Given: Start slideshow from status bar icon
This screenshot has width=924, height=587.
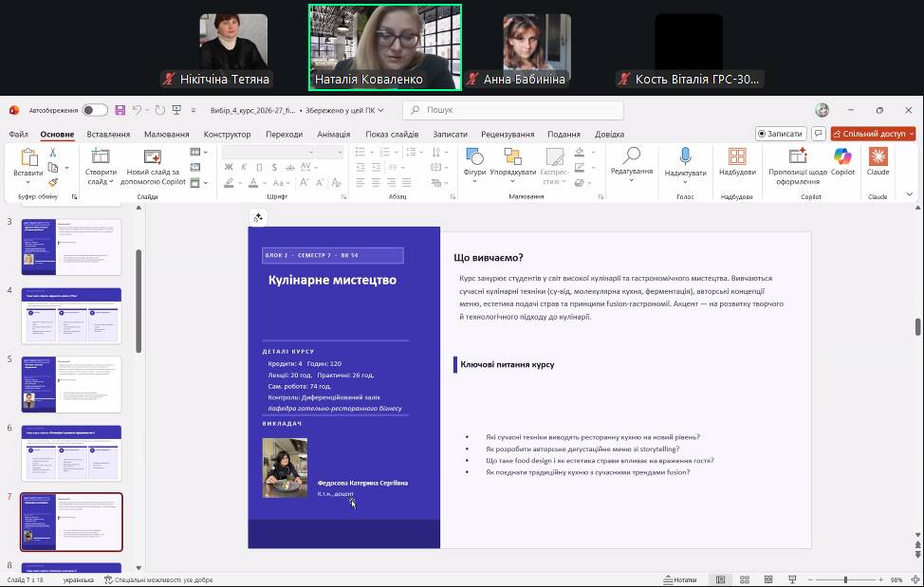Looking at the screenshot, I should [792, 579].
